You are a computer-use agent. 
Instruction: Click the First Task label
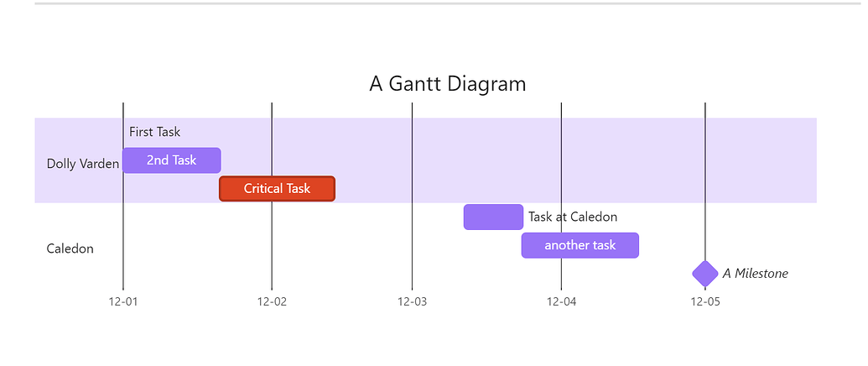(155, 133)
